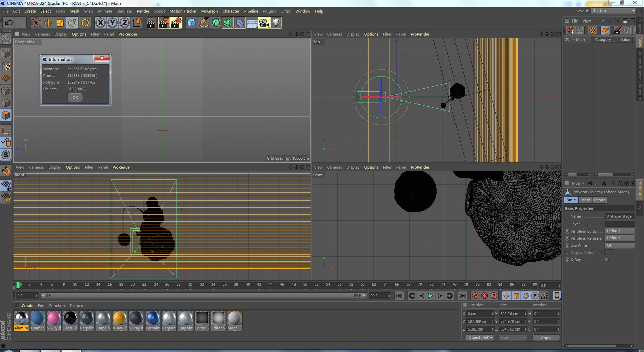The width and height of the screenshot is (644, 352).
Task: Open Edit Render Settings icon
Action: (x=176, y=23)
